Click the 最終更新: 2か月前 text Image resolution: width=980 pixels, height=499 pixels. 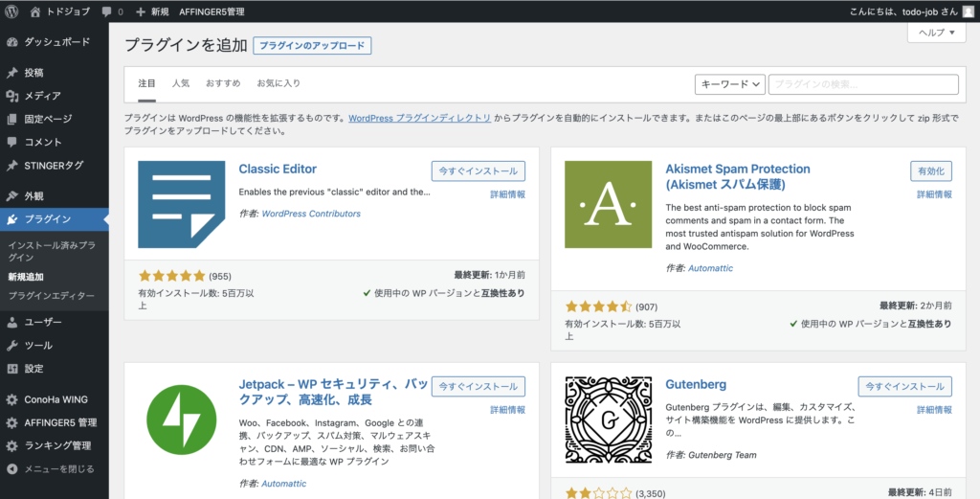click(x=916, y=306)
